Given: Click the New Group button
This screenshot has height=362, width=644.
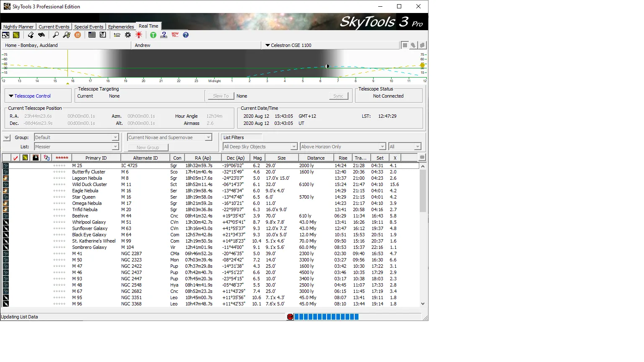Looking at the screenshot, I should point(148,147).
